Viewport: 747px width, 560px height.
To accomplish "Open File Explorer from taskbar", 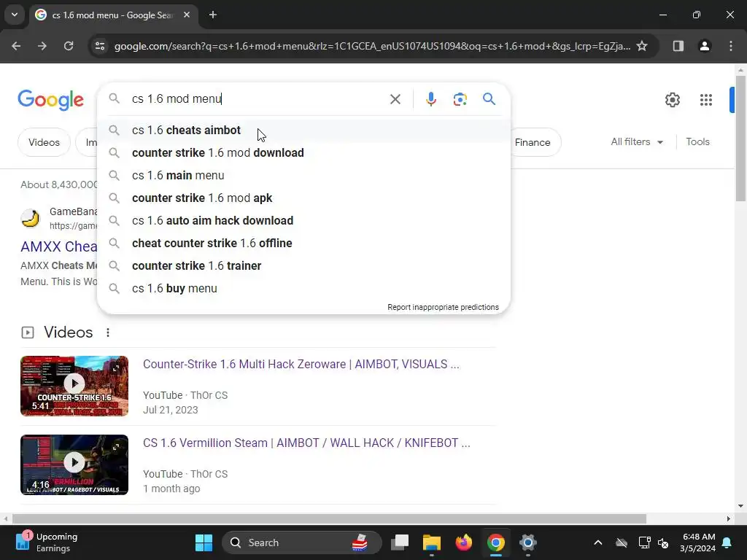I will click(x=432, y=542).
